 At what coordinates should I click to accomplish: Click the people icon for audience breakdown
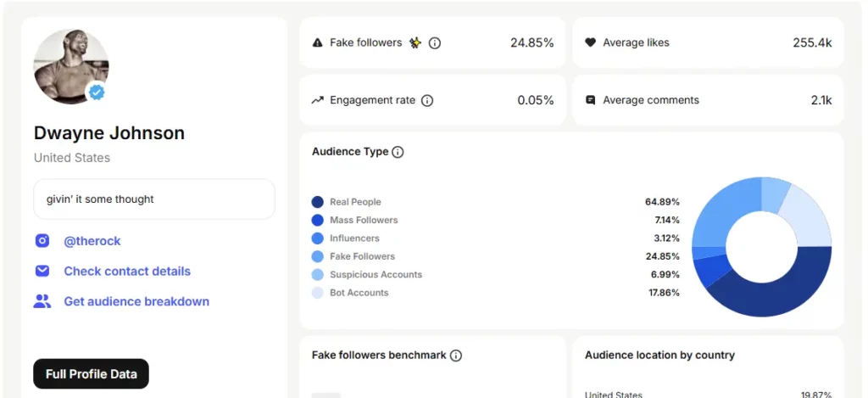pos(42,301)
